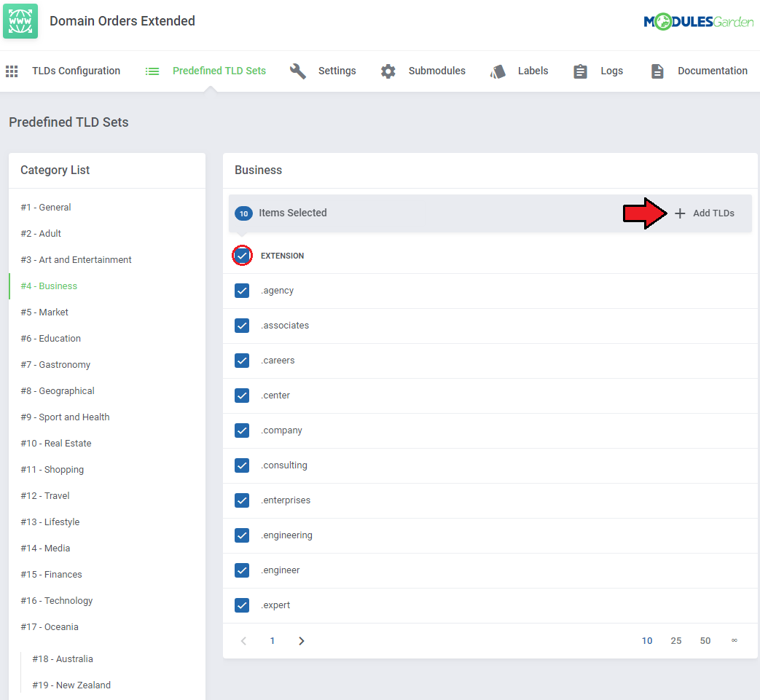Uncheck the .company checkbox

pyautogui.click(x=242, y=430)
